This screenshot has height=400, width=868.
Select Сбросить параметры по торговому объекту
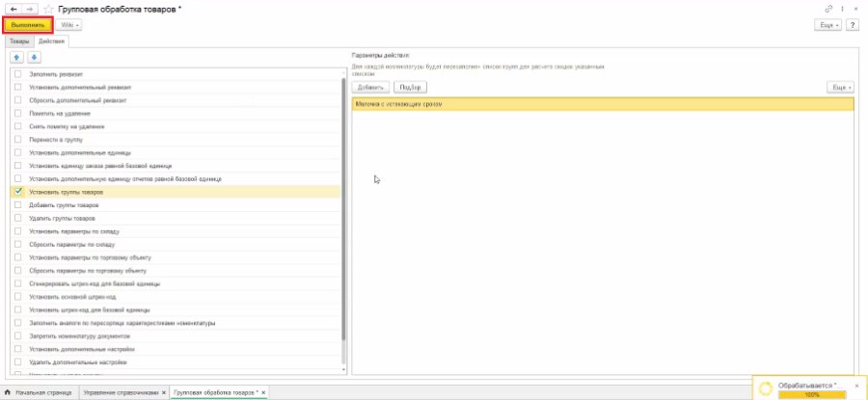(x=88, y=271)
